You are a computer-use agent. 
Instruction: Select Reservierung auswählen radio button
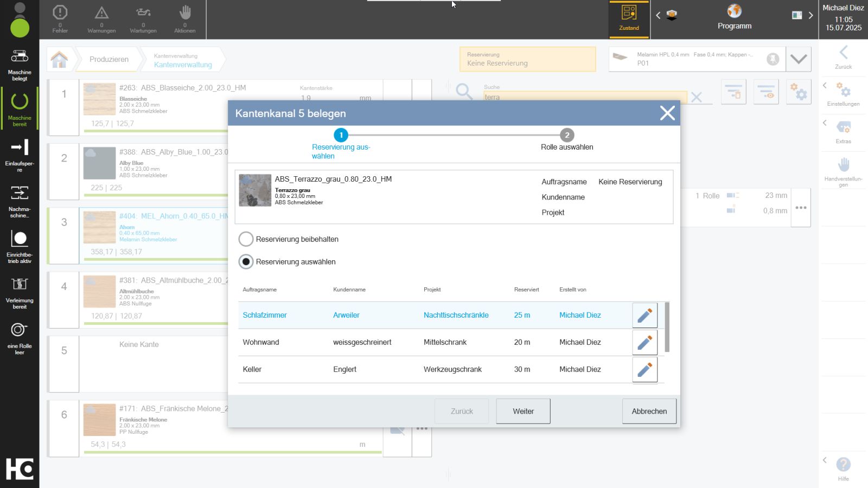[x=246, y=262]
